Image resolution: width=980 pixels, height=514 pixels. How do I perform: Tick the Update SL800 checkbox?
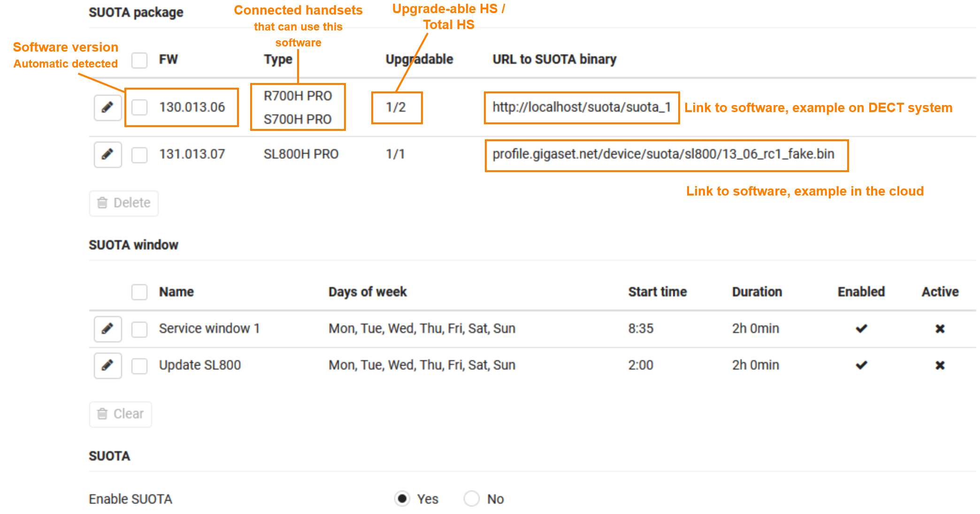139,366
